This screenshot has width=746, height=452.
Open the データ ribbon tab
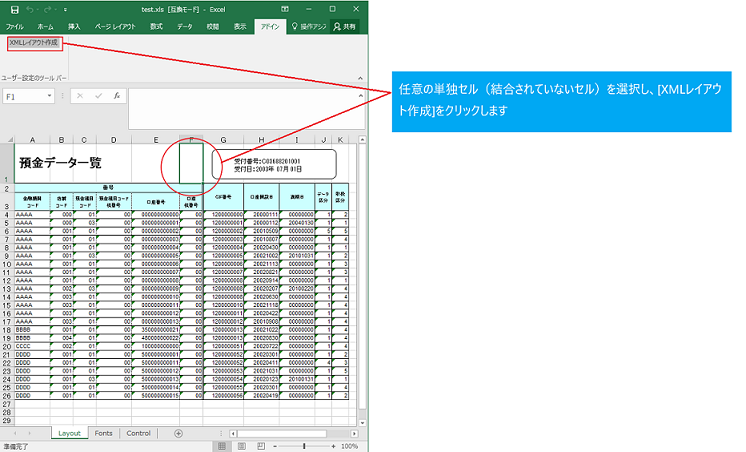click(x=185, y=27)
